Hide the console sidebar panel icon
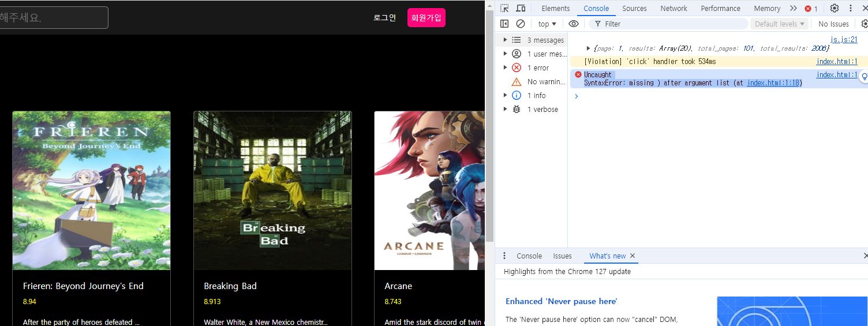Viewport: 868px width, 326px height. coord(504,24)
